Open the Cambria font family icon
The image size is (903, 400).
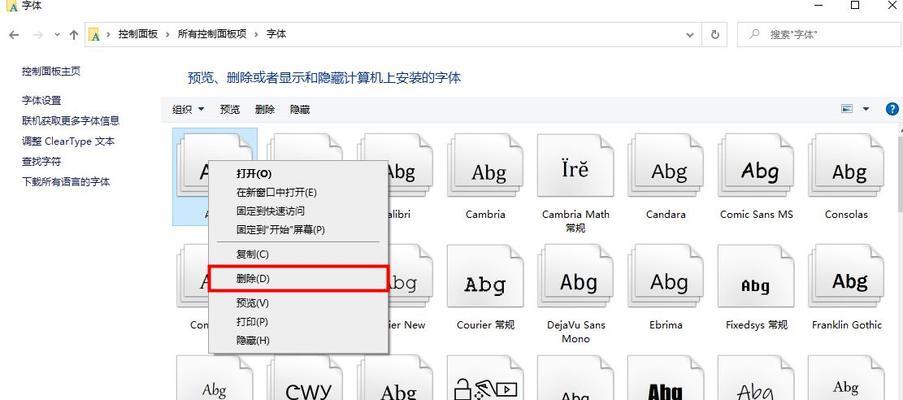pyautogui.click(x=485, y=167)
